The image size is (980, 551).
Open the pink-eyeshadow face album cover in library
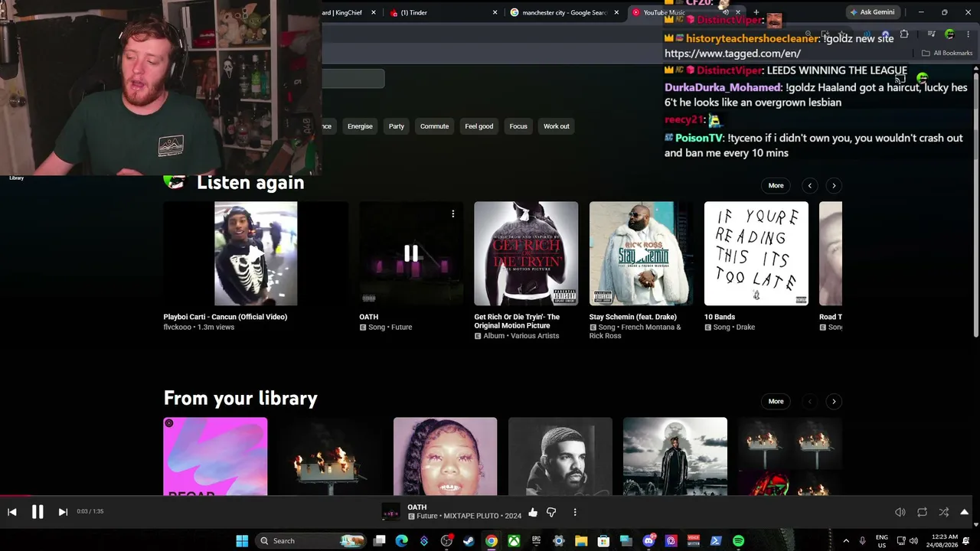point(445,457)
